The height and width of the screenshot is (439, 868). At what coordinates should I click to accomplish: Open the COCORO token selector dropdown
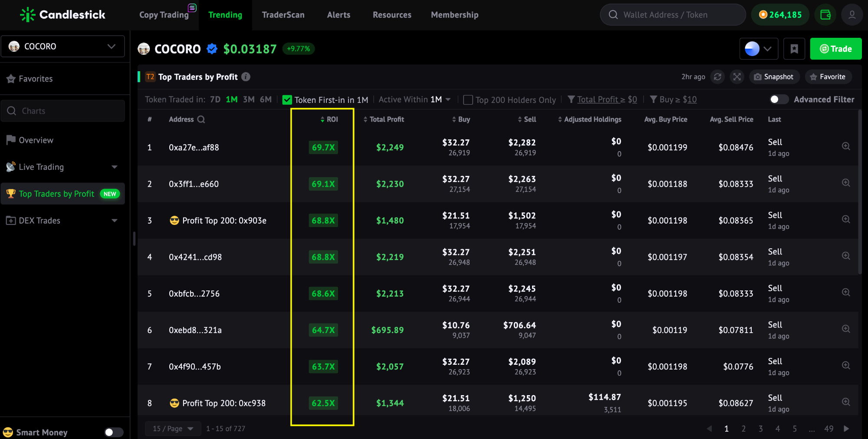[x=63, y=46]
